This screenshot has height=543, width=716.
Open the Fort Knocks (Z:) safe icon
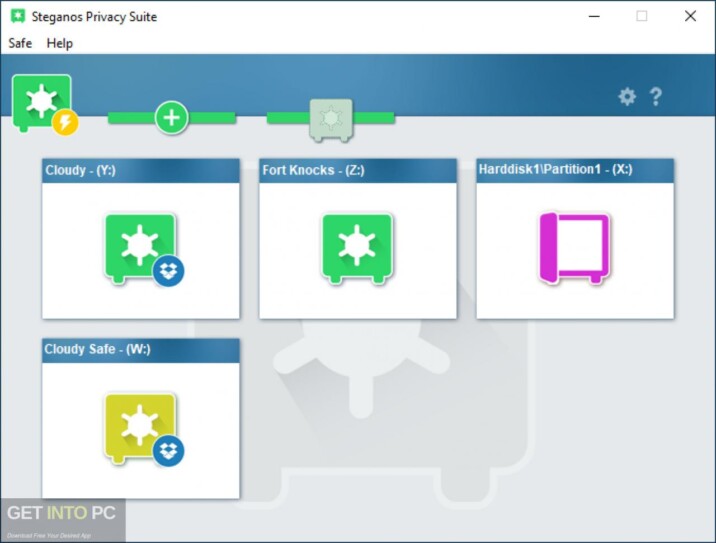[358, 248]
